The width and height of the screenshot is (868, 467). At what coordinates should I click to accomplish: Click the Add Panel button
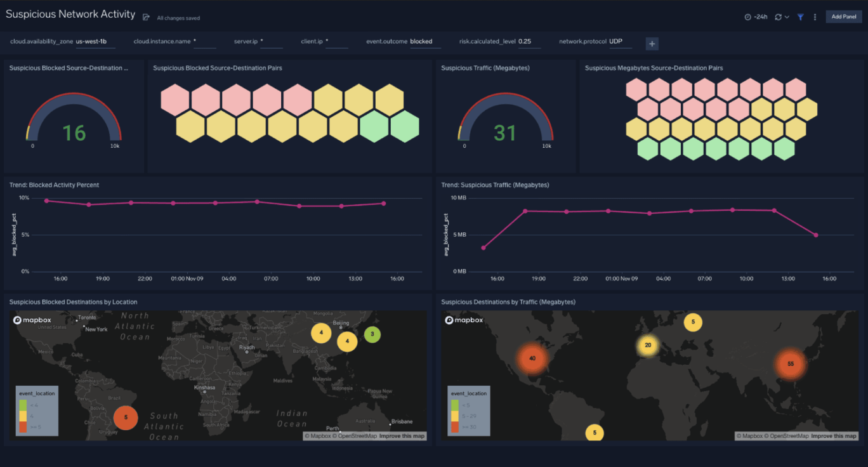click(844, 16)
